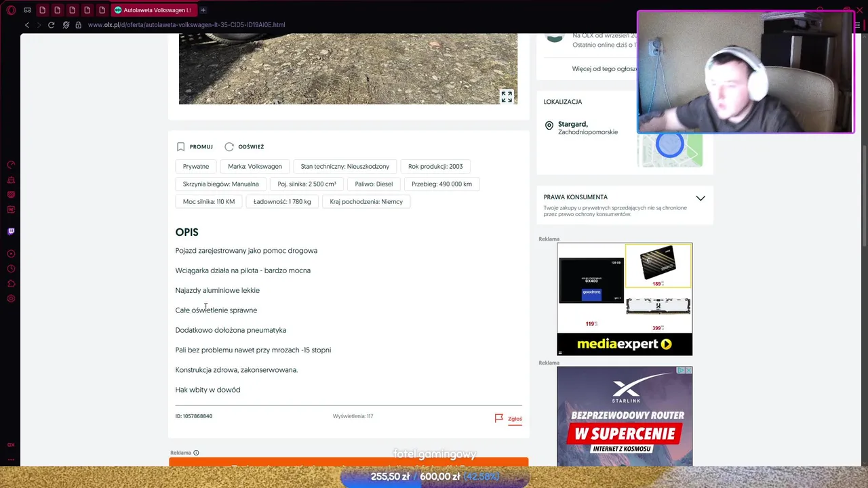The height and width of the screenshot is (488, 868).
Task: Reload the OLX page
Action: tap(51, 25)
